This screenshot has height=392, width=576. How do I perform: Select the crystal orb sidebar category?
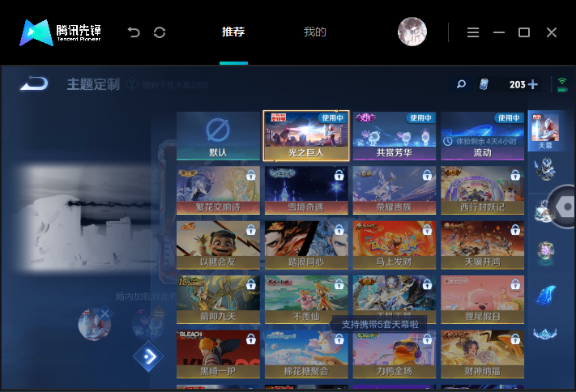point(546,253)
